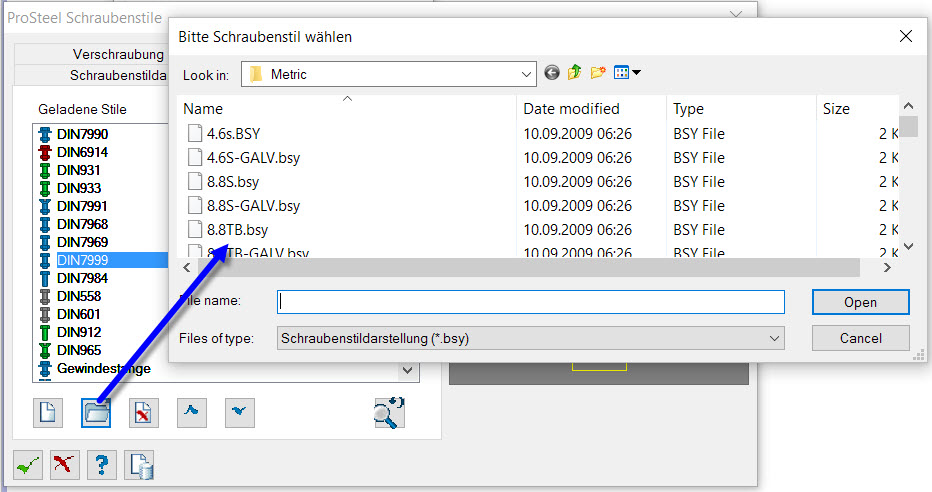Click the move style down arrow icon
Viewport: 932px width, 492px height.
coord(240,412)
